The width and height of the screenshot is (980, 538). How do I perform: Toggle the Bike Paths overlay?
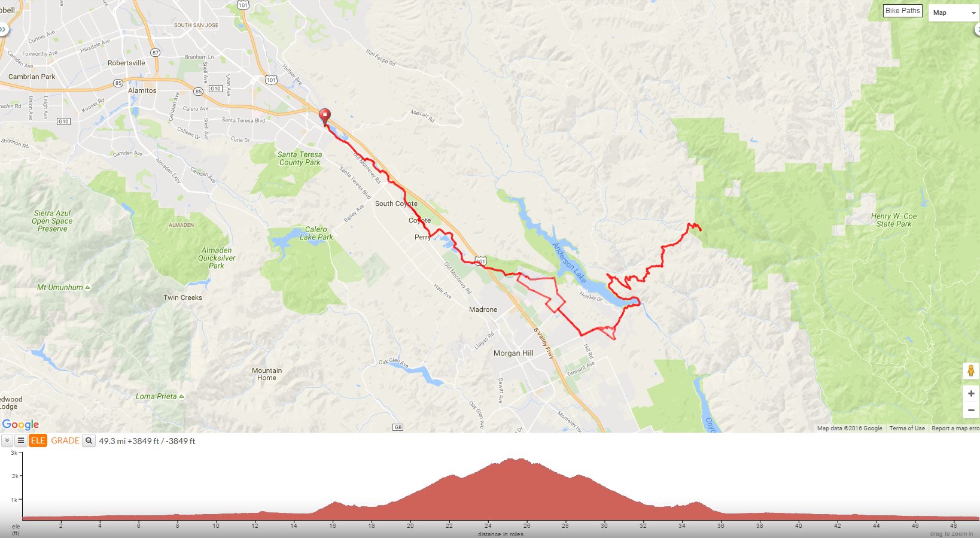tap(902, 11)
